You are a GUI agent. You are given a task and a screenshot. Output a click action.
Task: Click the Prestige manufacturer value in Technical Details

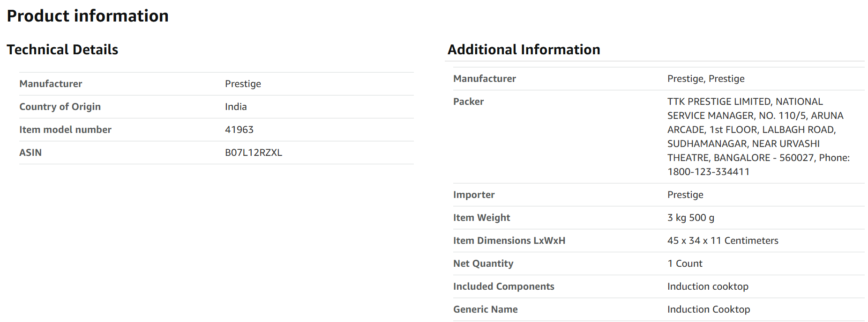pos(243,84)
